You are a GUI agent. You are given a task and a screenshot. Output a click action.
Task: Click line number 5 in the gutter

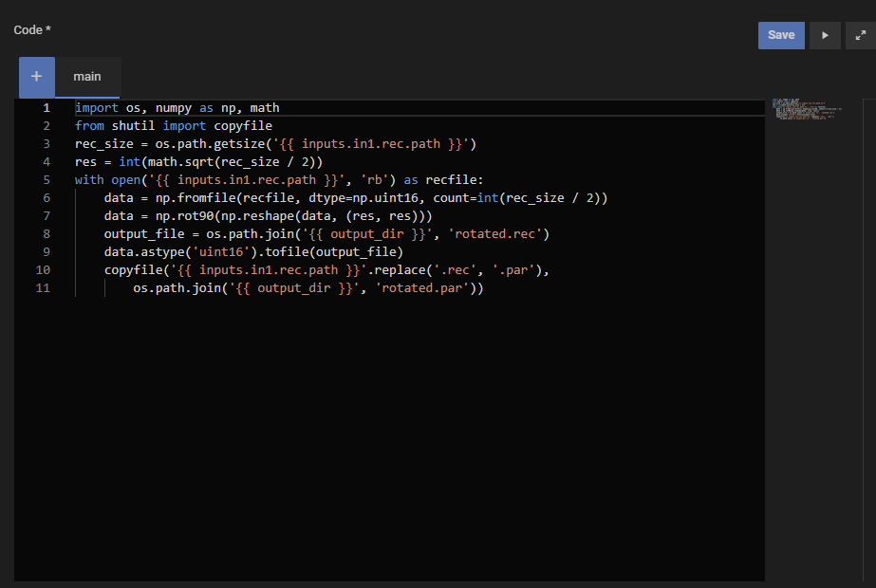pyautogui.click(x=46, y=180)
